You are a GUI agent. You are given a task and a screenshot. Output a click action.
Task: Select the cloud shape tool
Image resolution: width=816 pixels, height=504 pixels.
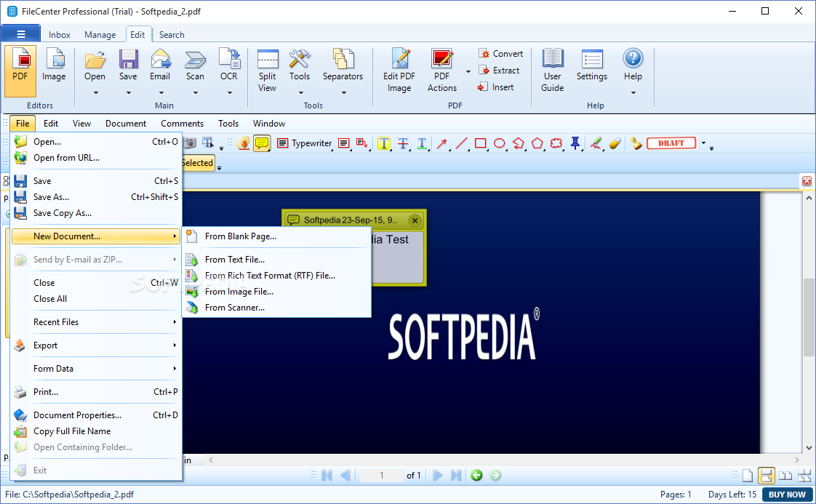(x=556, y=143)
